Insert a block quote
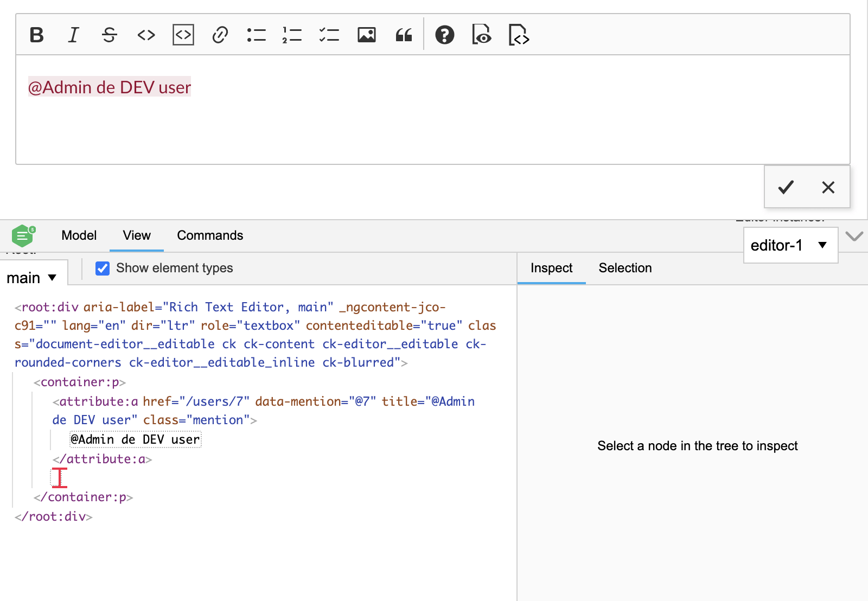 pyautogui.click(x=404, y=35)
